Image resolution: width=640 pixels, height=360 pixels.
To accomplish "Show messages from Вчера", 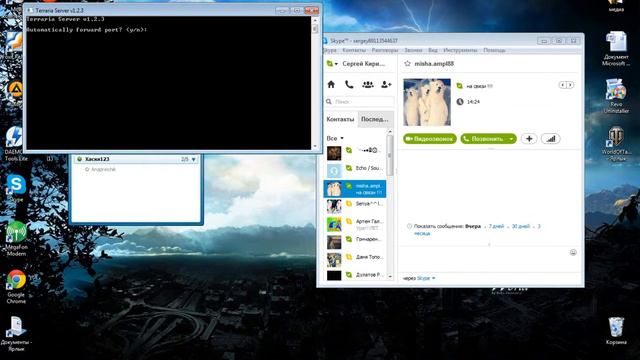I will [x=473, y=226].
